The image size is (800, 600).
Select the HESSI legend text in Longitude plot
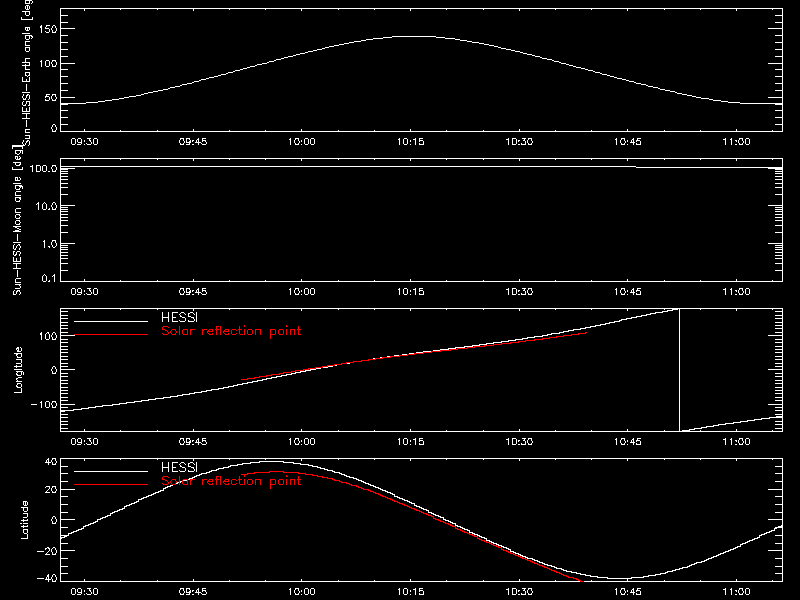coord(179,317)
